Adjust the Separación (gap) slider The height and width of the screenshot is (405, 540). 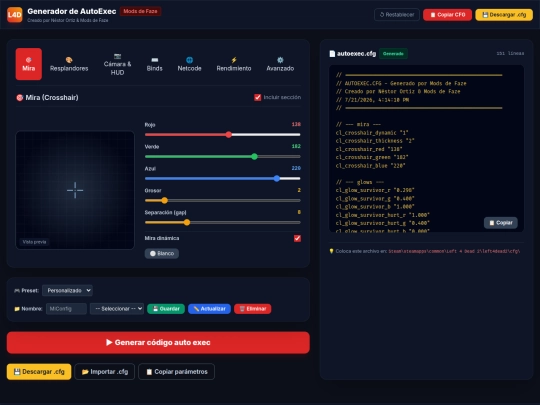point(222,222)
